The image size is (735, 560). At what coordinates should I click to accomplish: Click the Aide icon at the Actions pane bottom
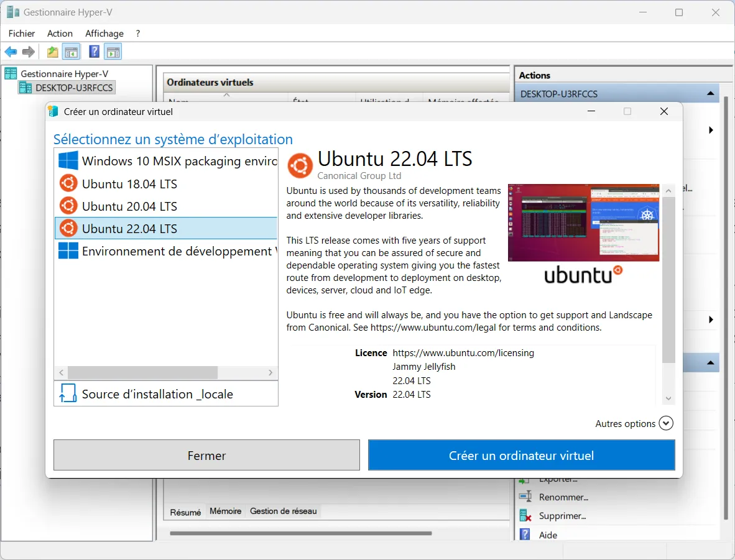(x=525, y=535)
